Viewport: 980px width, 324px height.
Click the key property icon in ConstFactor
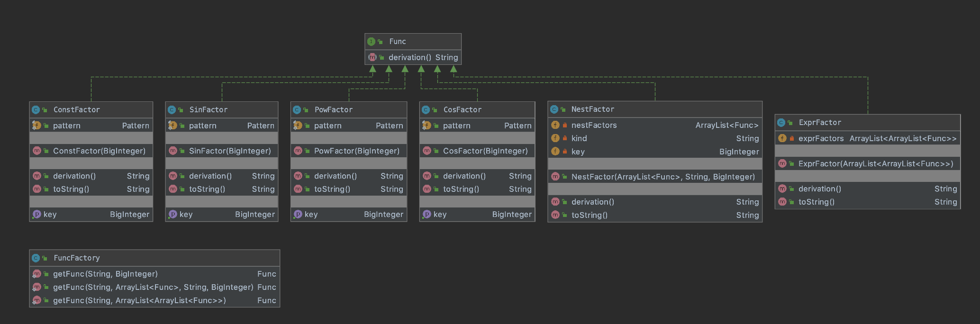[36, 214]
